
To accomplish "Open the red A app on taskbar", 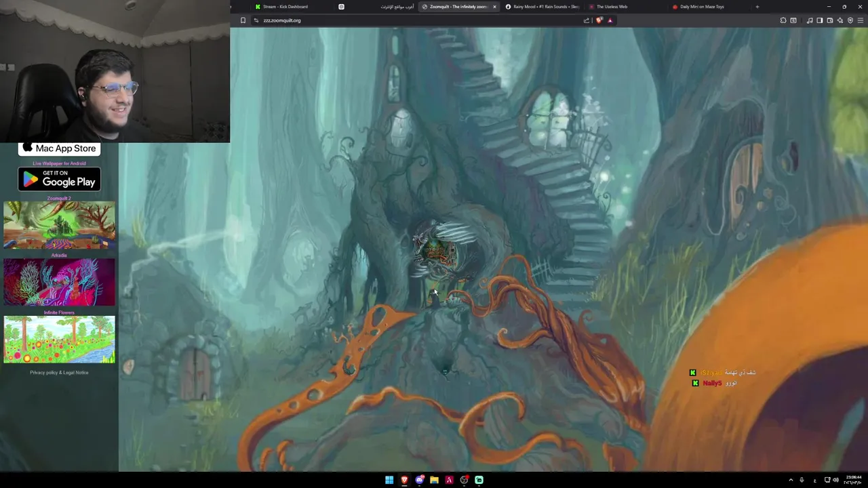I will 449,480.
